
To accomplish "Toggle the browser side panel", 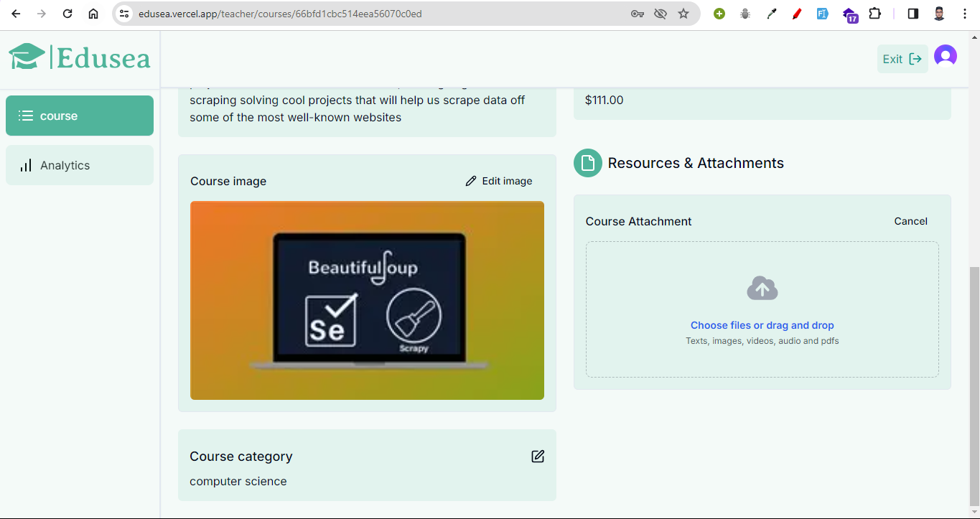I will point(913,14).
